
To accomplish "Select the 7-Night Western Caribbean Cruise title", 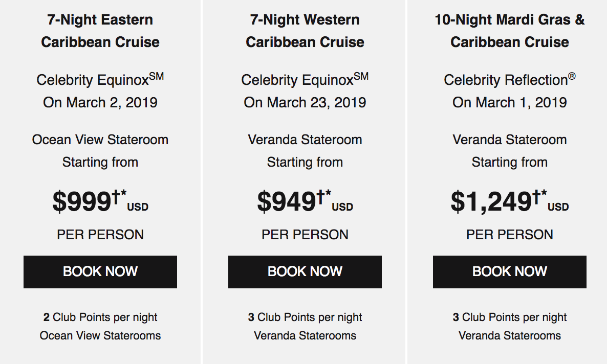I will coord(305,31).
